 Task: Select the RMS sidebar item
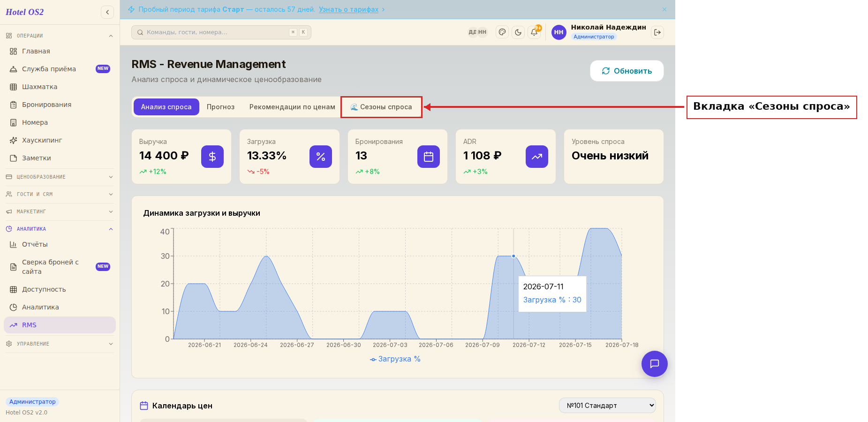point(60,325)
